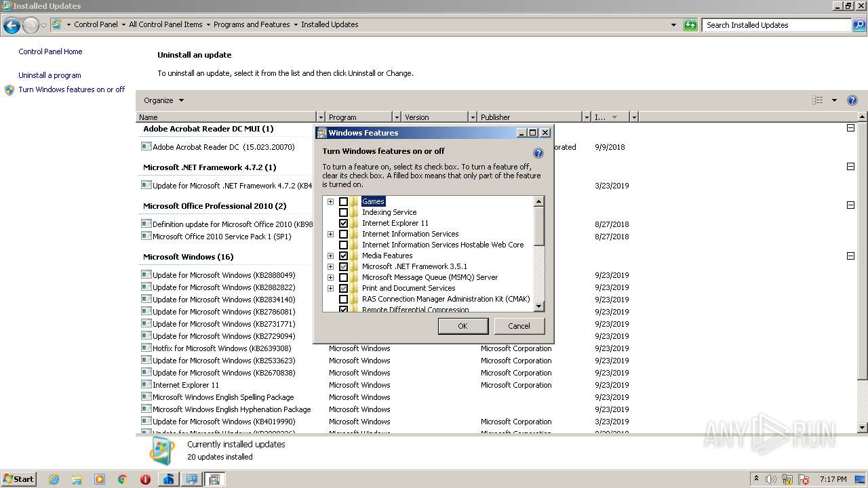Open the view options dropdown arrow

[x=834, y=100]
